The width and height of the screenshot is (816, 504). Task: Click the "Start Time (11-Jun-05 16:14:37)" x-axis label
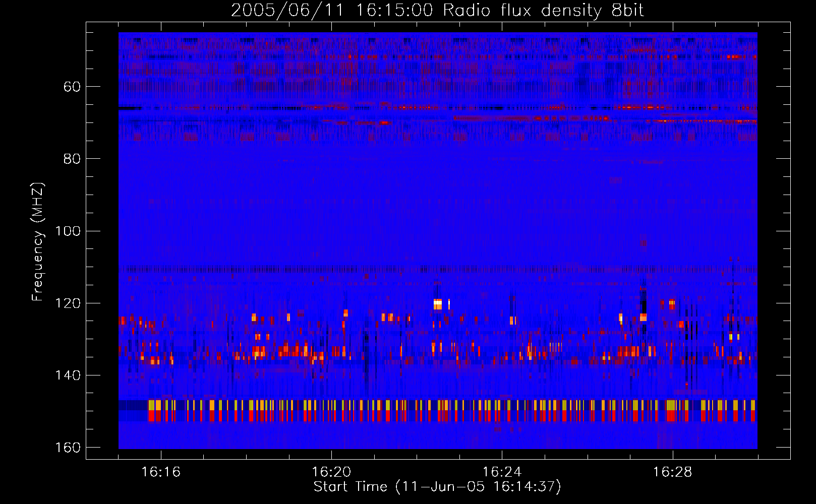[437, 487]
